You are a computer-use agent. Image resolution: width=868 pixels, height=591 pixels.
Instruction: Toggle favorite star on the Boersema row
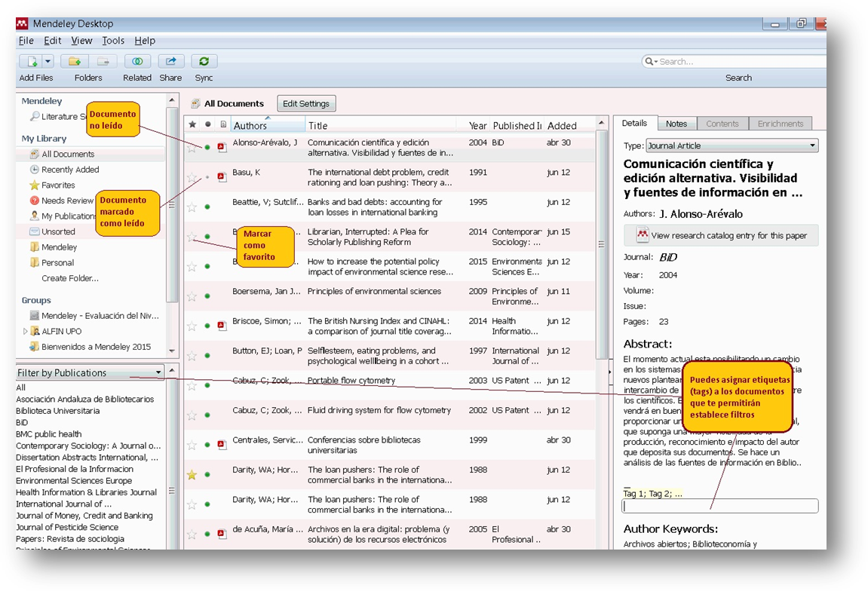click(x=192, y=296)
